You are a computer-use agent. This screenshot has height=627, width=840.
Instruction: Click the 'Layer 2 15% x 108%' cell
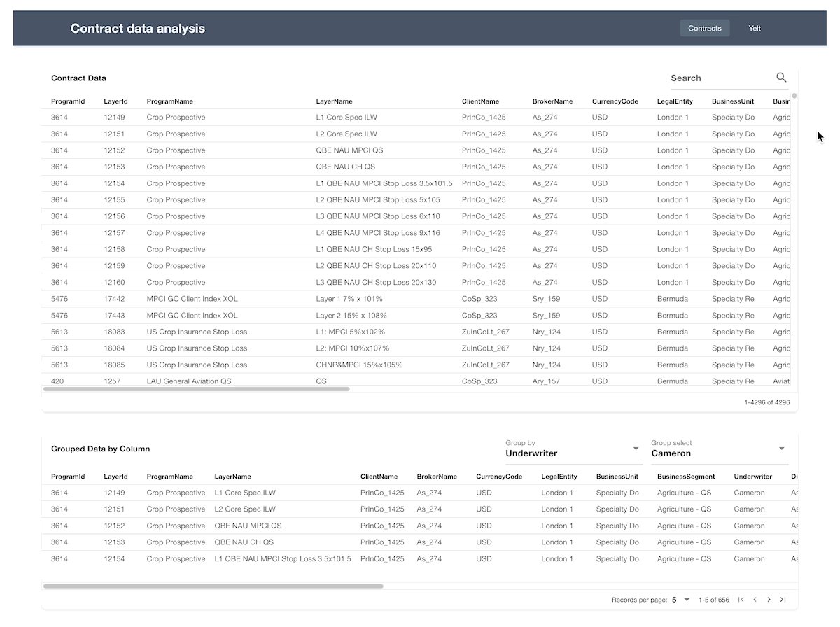pos(353,316)
